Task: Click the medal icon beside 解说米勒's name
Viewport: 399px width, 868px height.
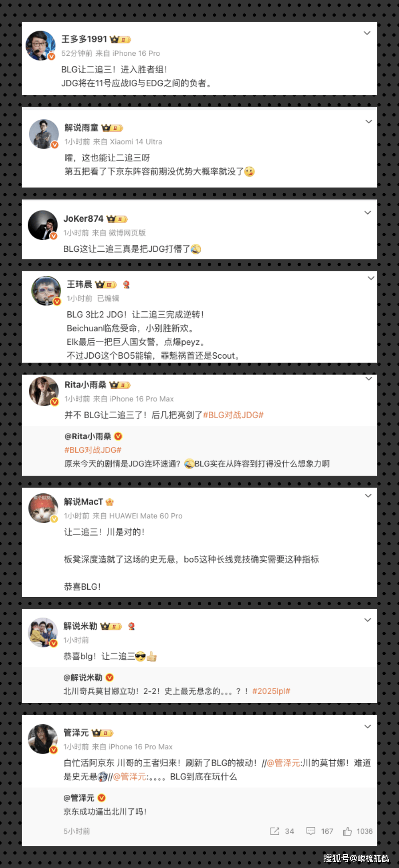Action: point(131,626)
